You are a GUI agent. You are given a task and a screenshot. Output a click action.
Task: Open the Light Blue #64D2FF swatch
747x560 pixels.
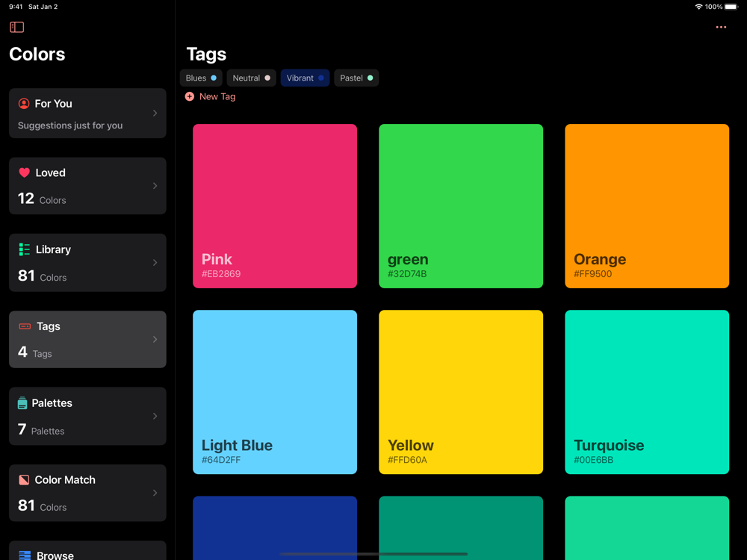point(275,392)
